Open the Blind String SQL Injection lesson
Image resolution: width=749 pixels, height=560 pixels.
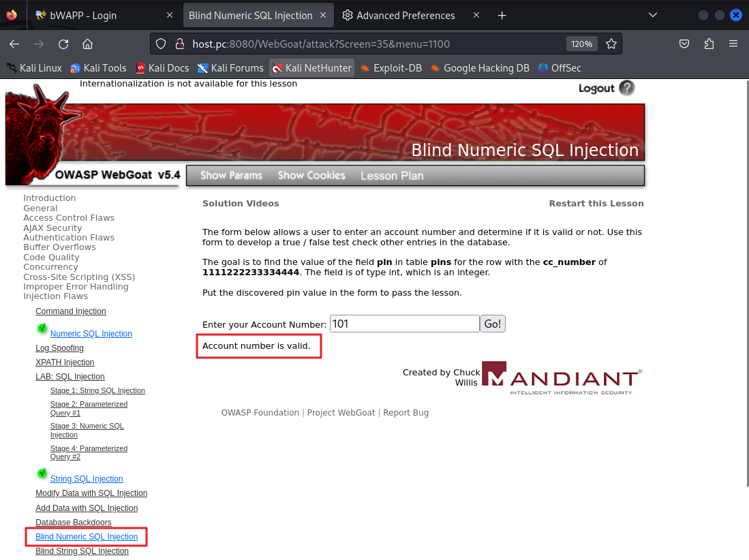(82, 551)
